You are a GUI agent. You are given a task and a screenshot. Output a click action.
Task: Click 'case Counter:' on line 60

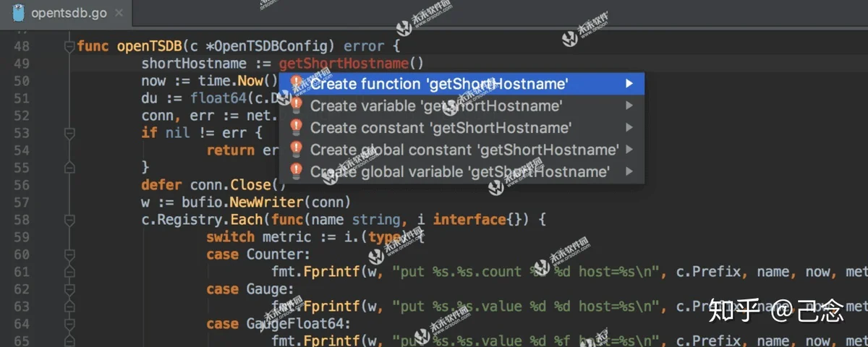258,254
